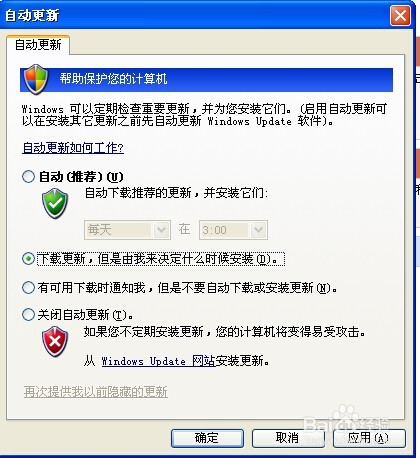Viewport: 420px width, 458px height.
Task: Choose 有可用下载时通知我 radio option
Action: click(28, 287)
